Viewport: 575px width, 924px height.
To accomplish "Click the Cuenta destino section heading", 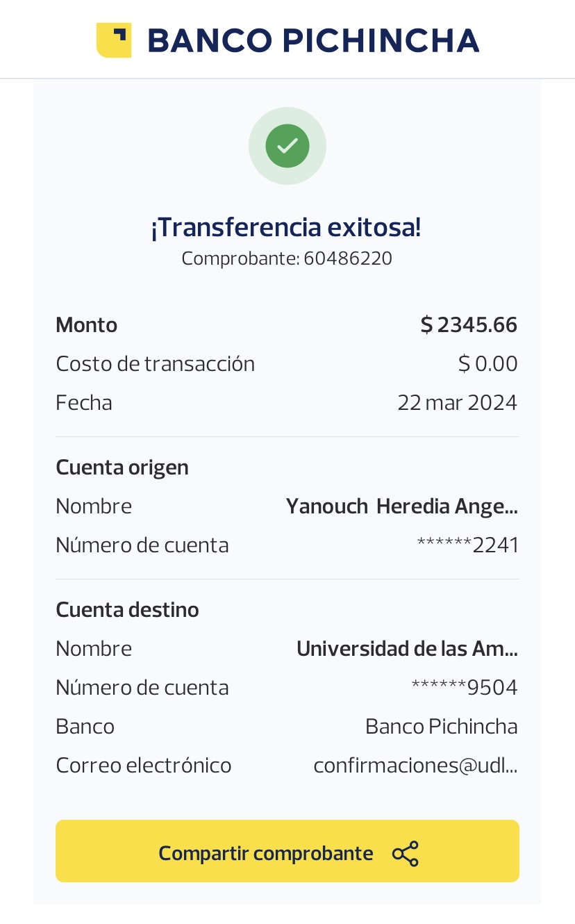I will coord(127,610).
